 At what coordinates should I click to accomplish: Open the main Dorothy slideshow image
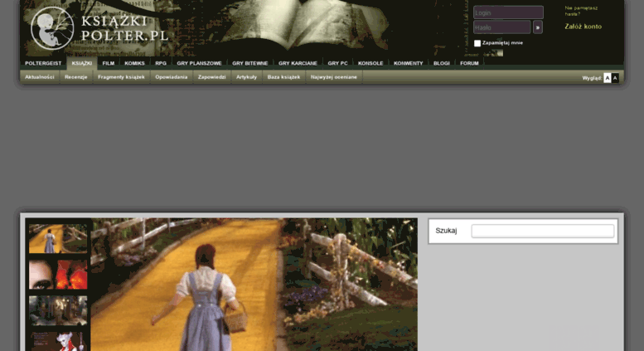pyautogui.click(x=254, y=285)
